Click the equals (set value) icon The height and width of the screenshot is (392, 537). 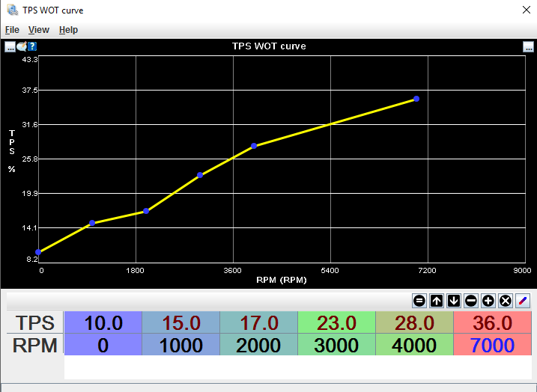(x=419, y=301)
